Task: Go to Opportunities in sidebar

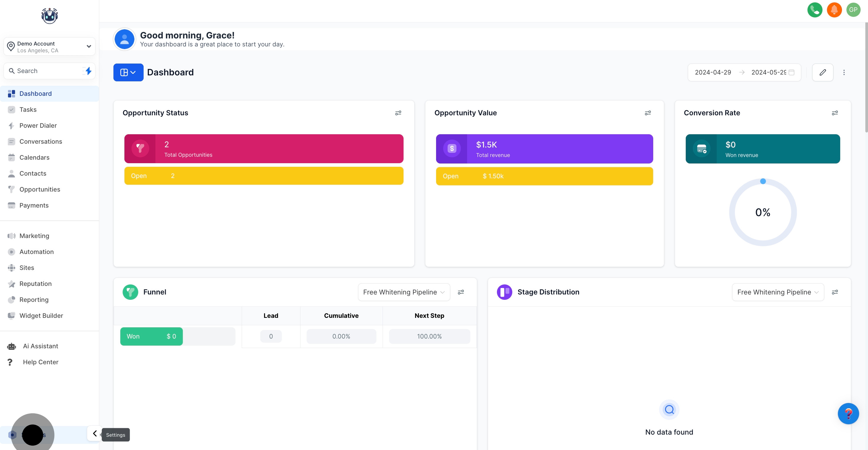Action: (x=39, y=189)
